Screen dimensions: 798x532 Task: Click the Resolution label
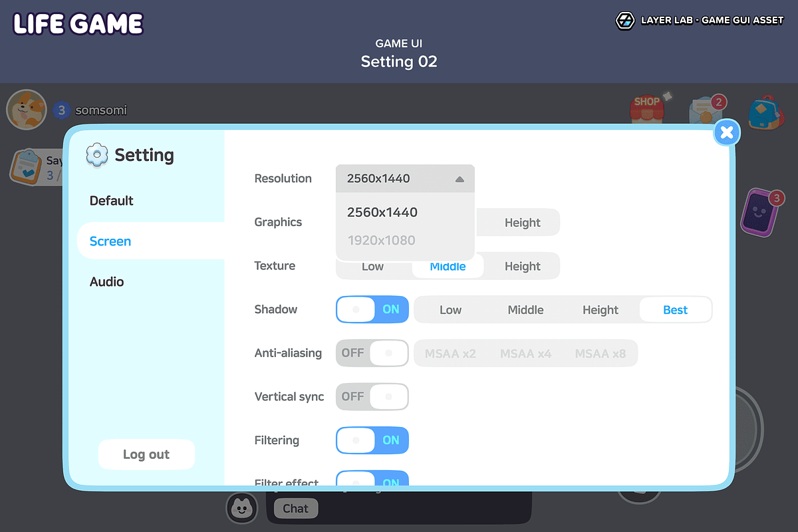coord(283,178)
